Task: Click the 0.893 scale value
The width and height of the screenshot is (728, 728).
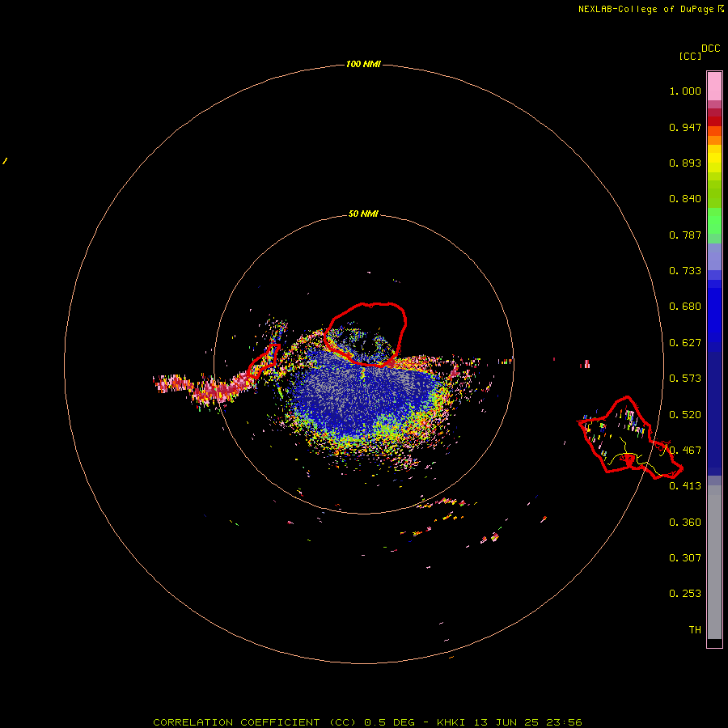Action: [685, 163]
